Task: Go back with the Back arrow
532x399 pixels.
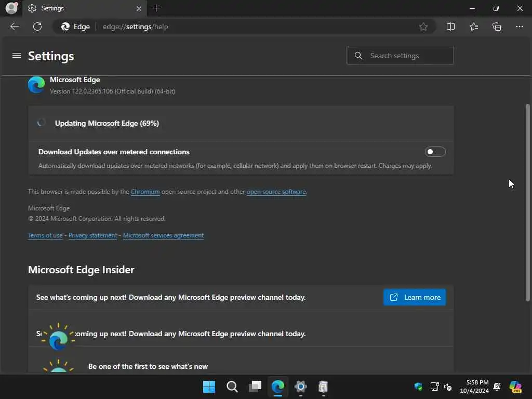Action: [15, 26]
